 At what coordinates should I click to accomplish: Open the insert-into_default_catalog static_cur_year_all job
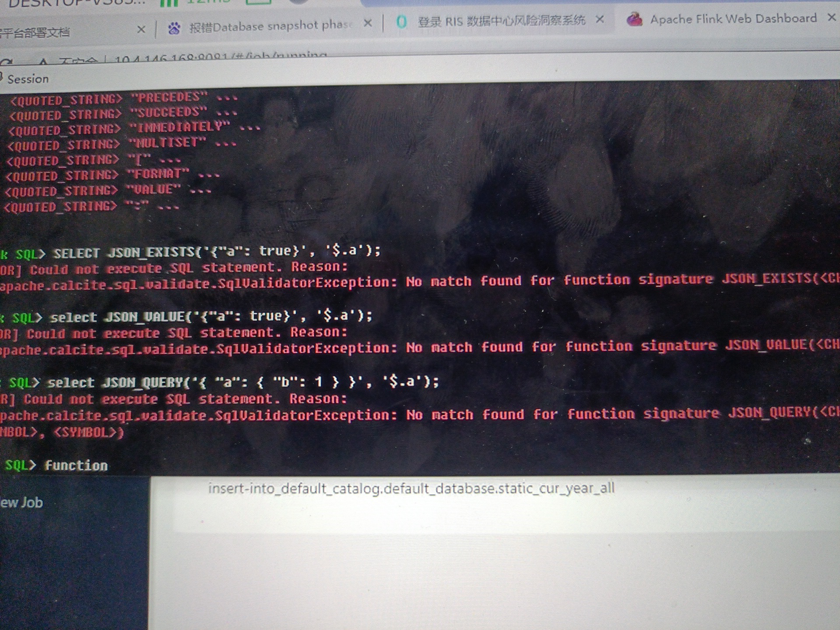[411, 488]
